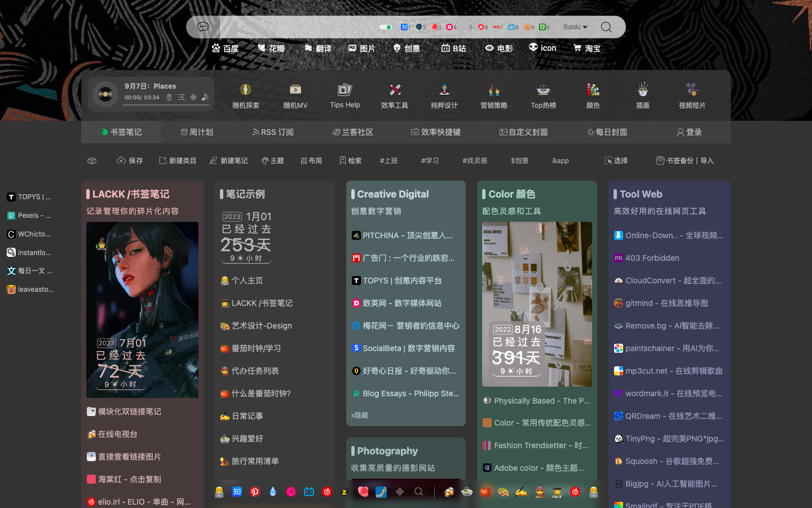Open 视频短片 shortcut
812x508 pixels.
692,95
